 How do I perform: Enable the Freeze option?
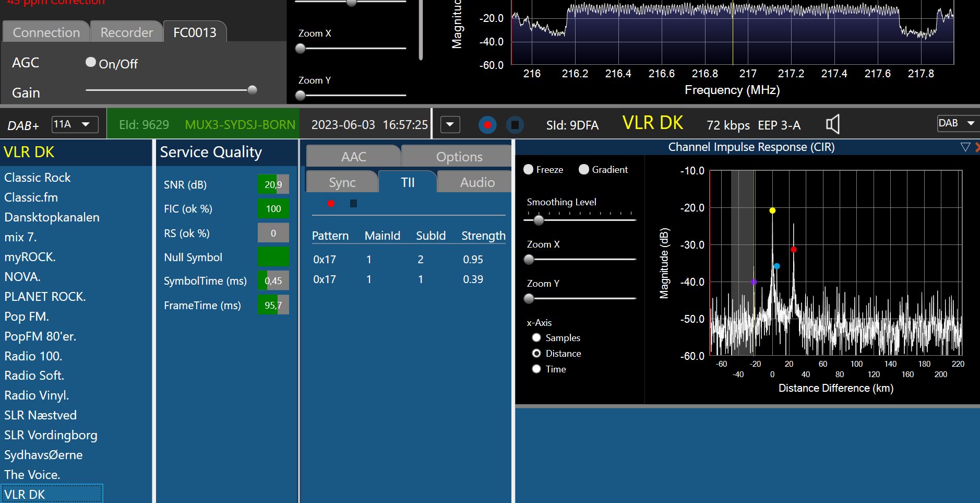tap(528, 169)
